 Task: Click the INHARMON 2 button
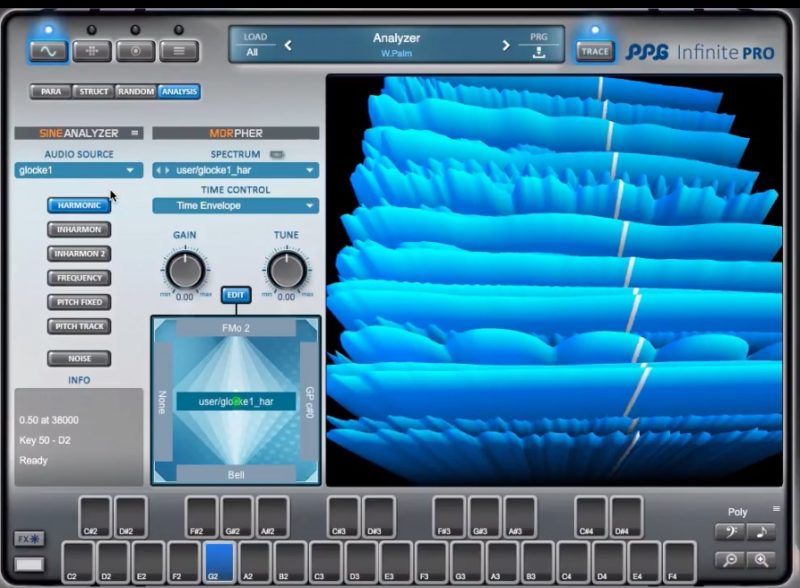click(x=79, y=254)
